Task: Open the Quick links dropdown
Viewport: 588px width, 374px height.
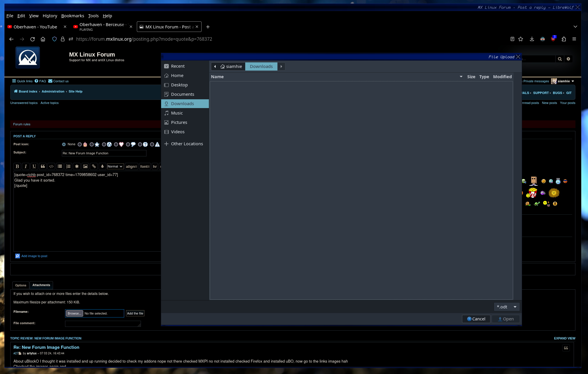Action: (x=22, y=81)
